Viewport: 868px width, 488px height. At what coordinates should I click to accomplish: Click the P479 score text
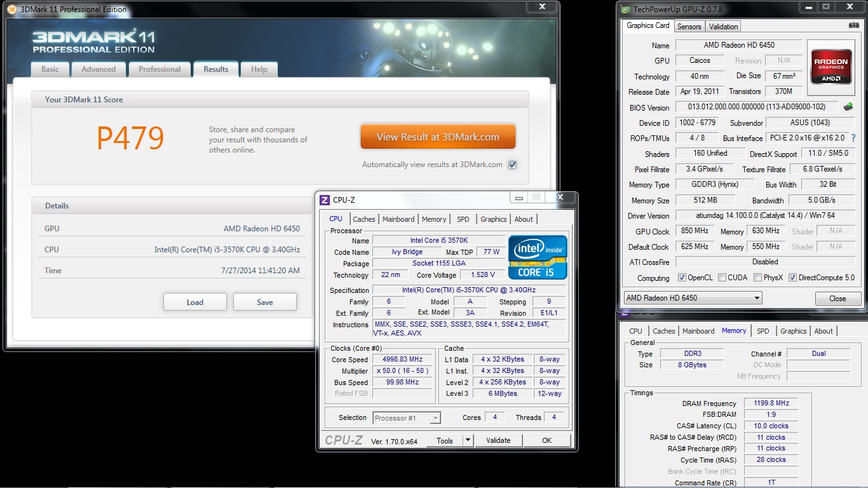click(130, 138)
